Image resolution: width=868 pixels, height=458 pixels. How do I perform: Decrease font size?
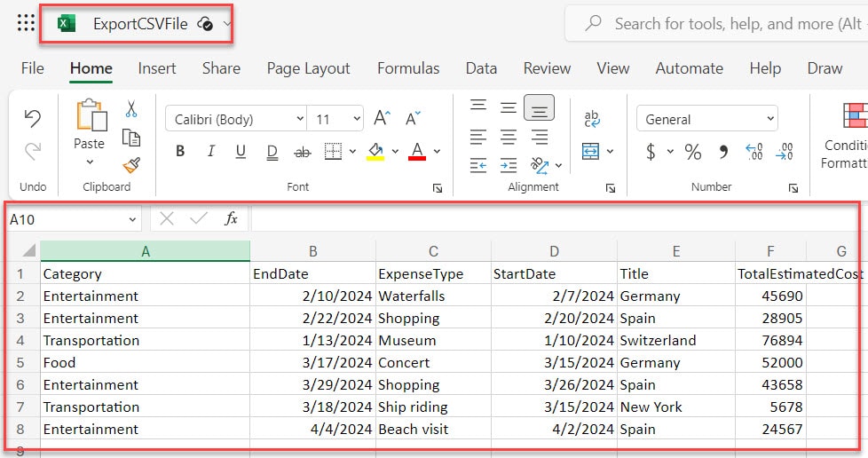(413, 118)
